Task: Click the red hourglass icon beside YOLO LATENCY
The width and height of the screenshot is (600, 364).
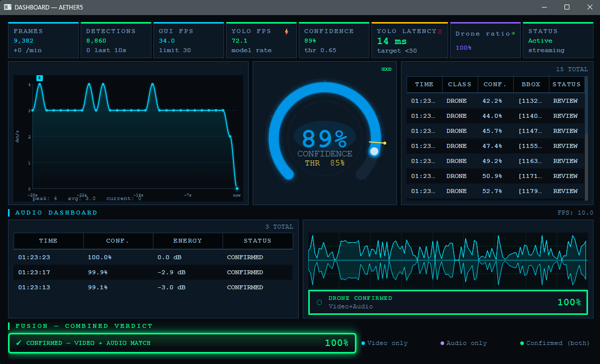Action: pos(440,32)
